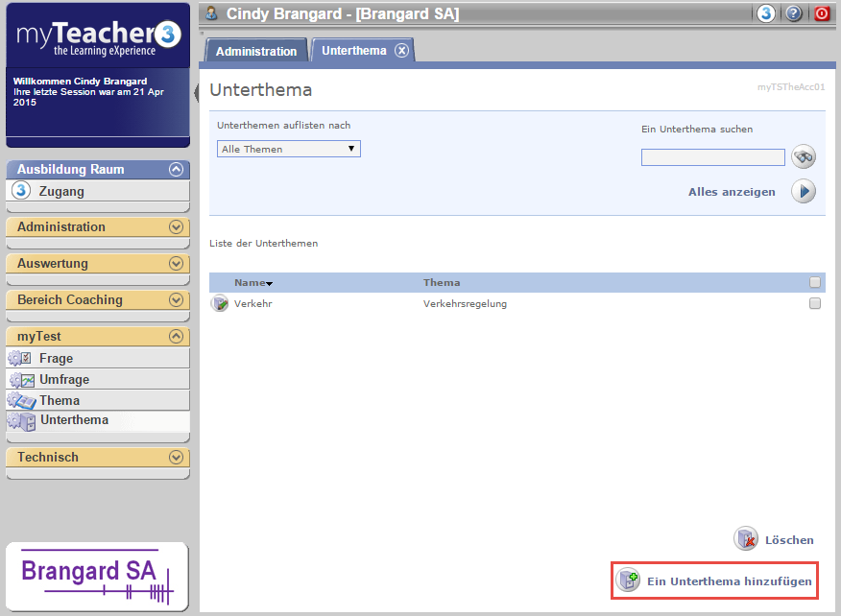Click the Alles anzeigen arrow icon
This screenshot has width=841, height=616.
[x=803, y=192]
